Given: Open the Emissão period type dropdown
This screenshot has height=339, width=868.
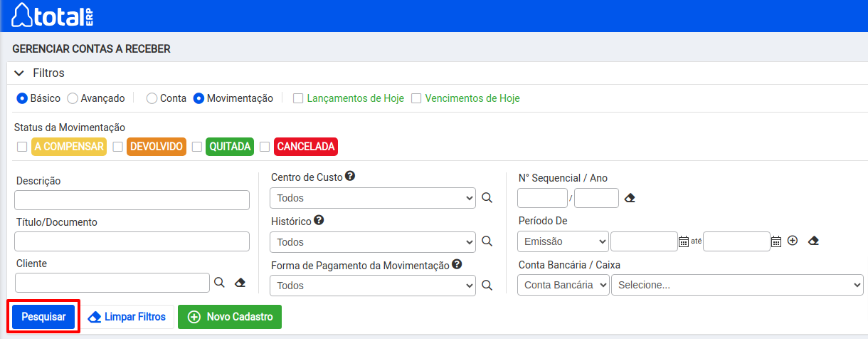Looking at the screenshot, I should pyautogui.click(x=563, y=242).
